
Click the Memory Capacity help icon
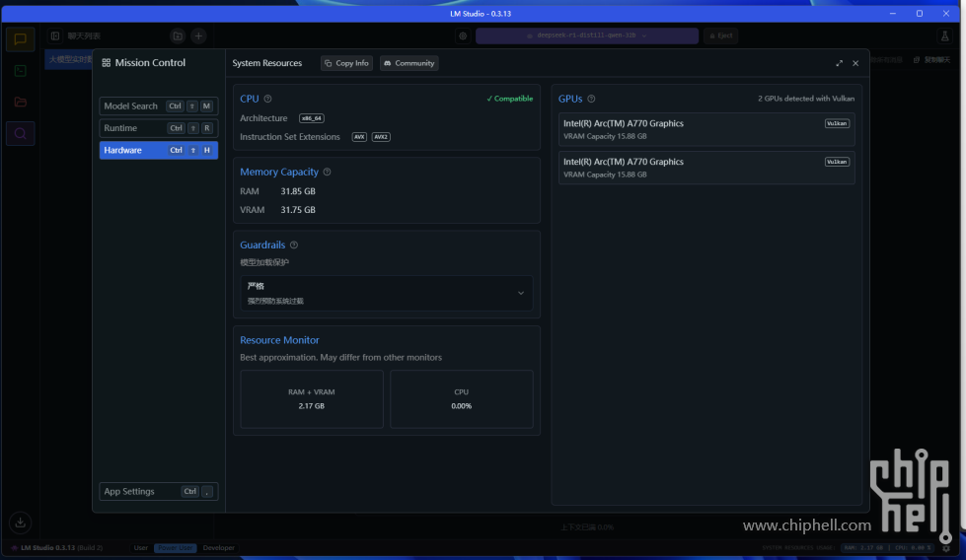328,172
